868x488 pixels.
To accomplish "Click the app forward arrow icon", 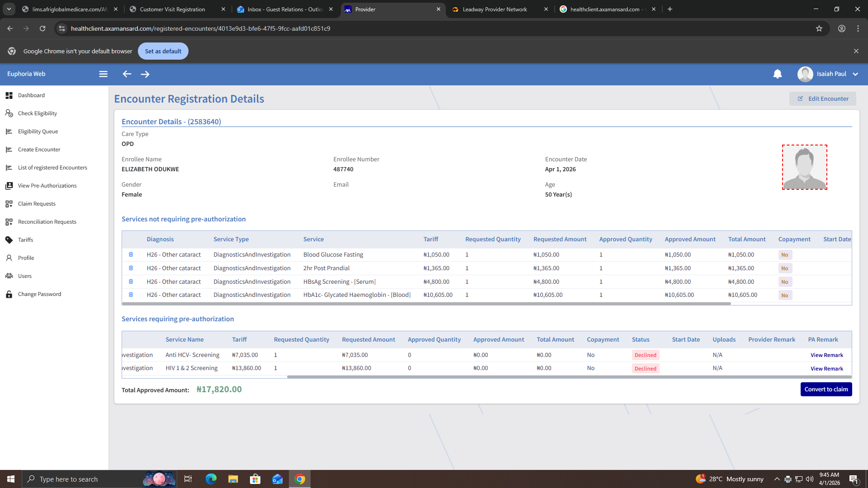I will pyautogui.click(x=145, y=74).
